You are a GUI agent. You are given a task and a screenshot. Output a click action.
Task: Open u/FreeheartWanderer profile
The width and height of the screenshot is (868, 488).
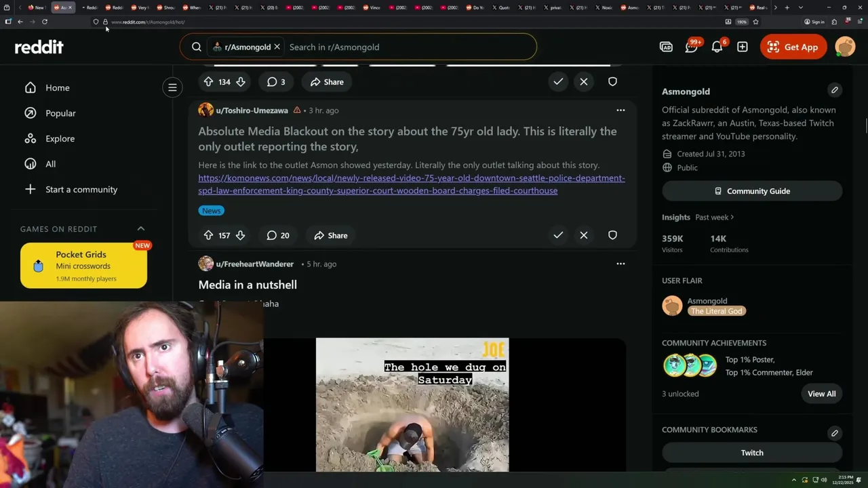click(x=254, y=264)
